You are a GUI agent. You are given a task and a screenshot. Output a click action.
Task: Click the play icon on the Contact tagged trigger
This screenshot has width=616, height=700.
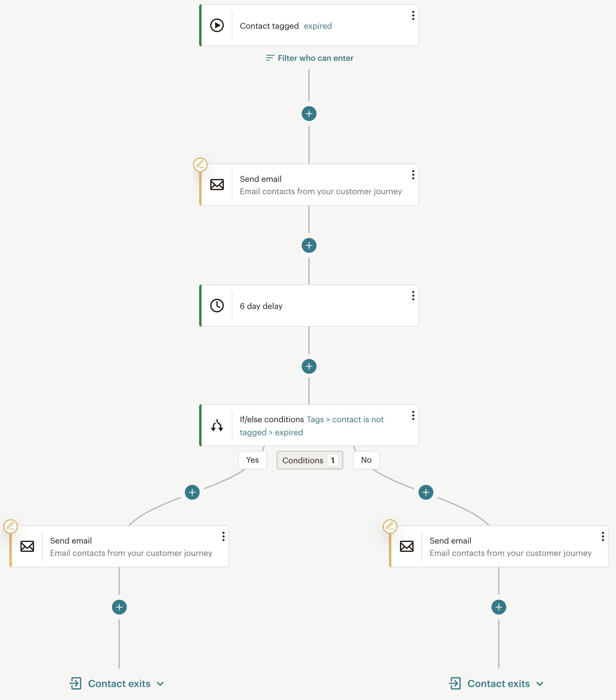click(217, 25)
